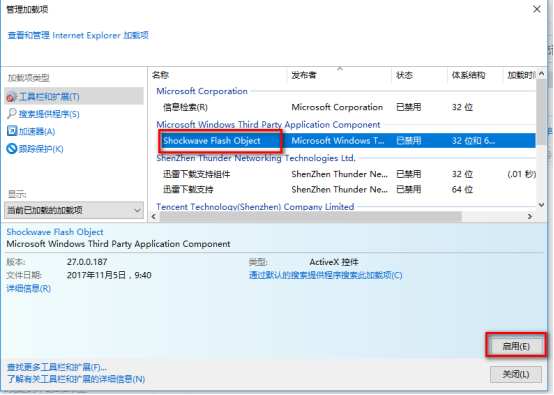The width and height of the screenshot is (554, 395).
Task: Click the Microsoft Corporation group header
Action: click(202, 91)
